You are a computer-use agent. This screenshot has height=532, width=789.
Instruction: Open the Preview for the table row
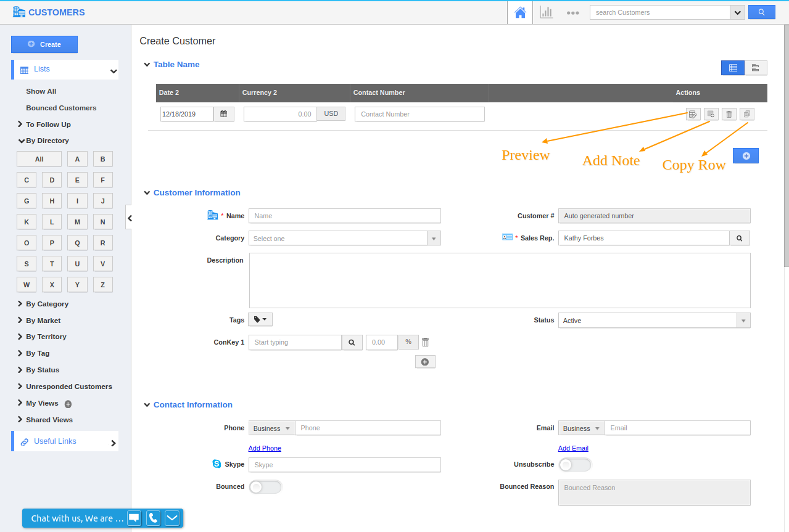tap(692, 114)
